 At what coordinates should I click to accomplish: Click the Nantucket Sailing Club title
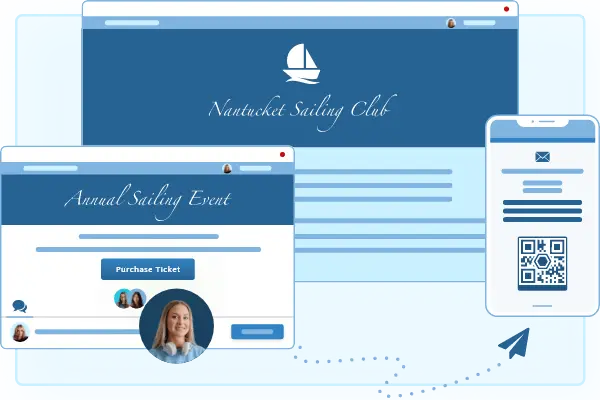(x=300, y=109)
